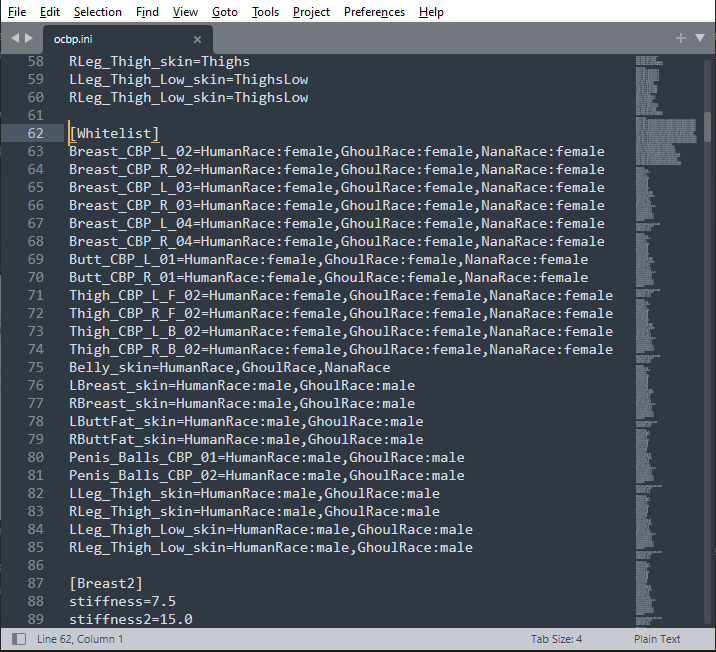
Task: Click the Belly_skin=HumanRace,GhoulRace,NanaRace line
Action: (230, 368)
